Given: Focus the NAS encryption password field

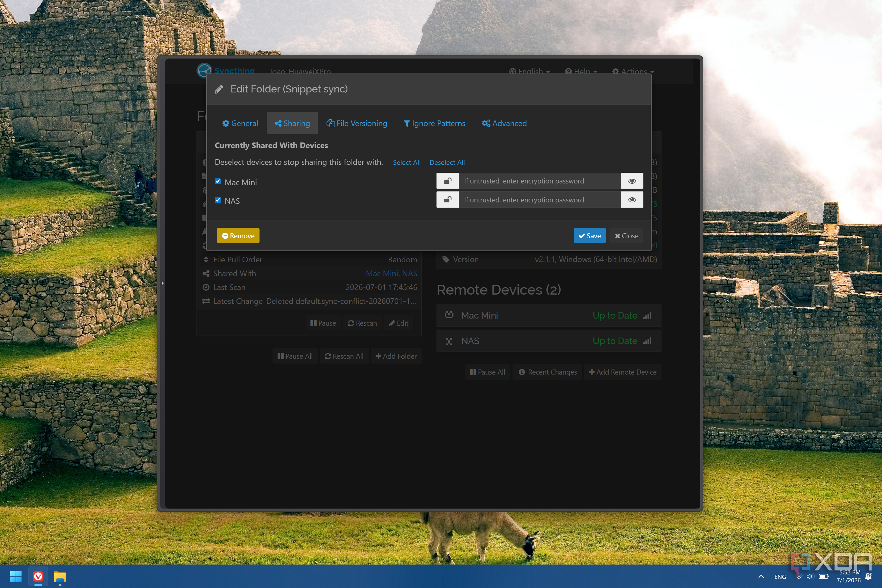Looking at the screenshot, I should (x=540, y=200).
